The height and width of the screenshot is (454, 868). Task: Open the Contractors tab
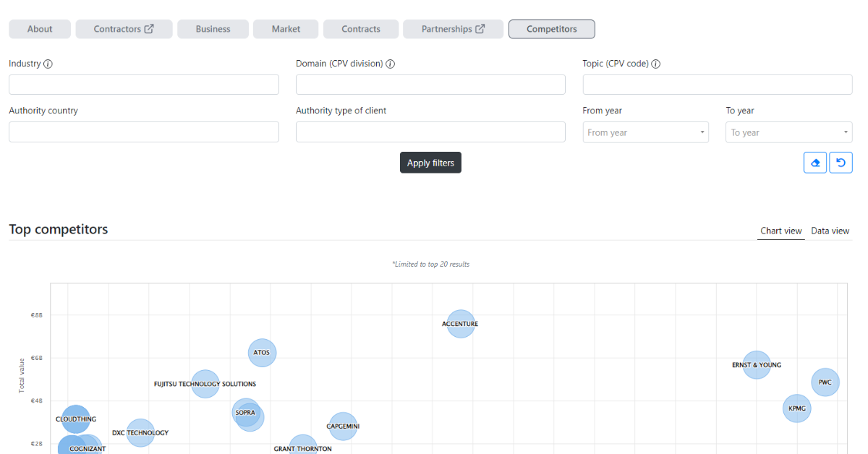click(124, 29)
